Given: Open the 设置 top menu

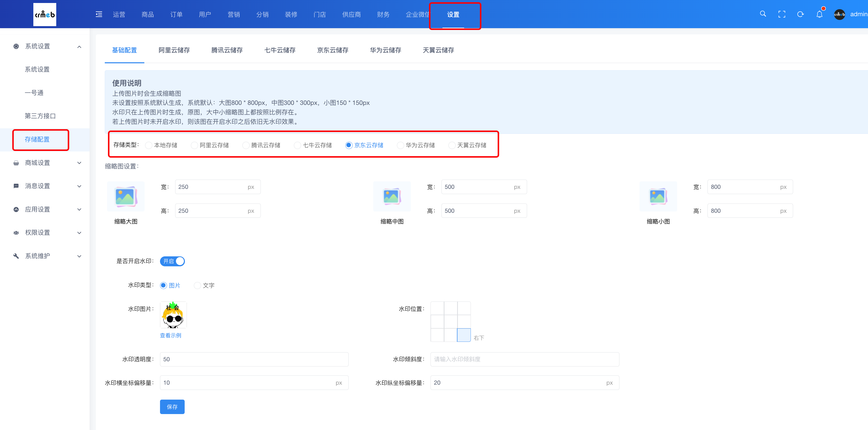Looking at the screenshot, I should click(x=453, y=14).
